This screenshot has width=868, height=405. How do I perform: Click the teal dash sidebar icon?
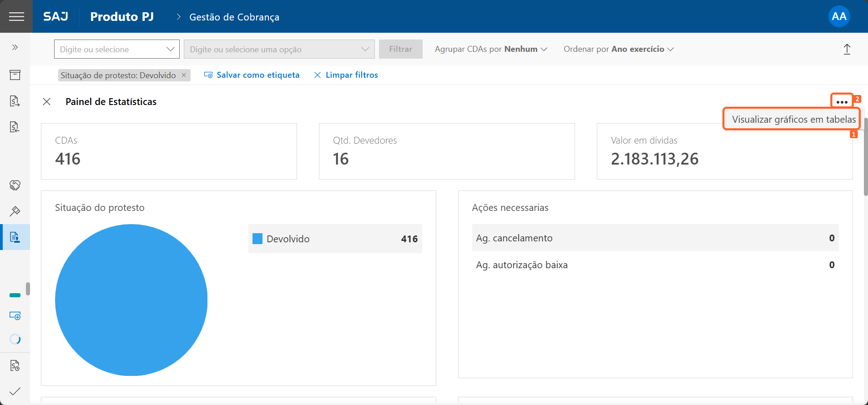coord(15,295)
